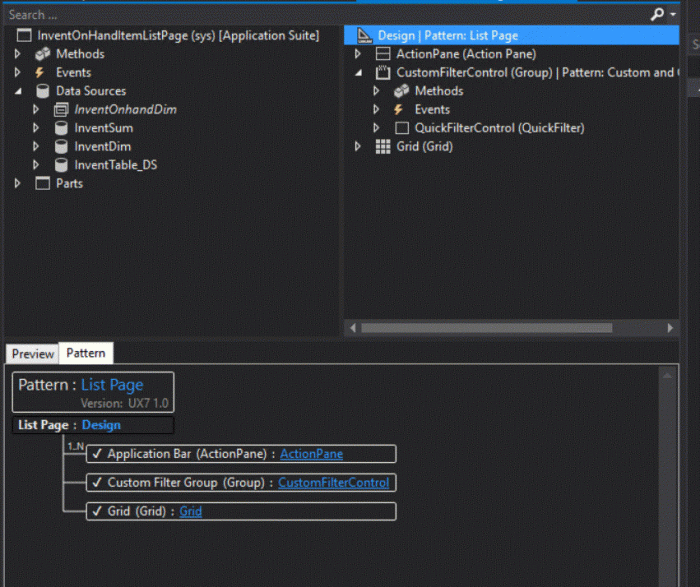Select the InventOnHandItemListPage (sys) root node
700x587 pixels.
[x=178, y=35]
